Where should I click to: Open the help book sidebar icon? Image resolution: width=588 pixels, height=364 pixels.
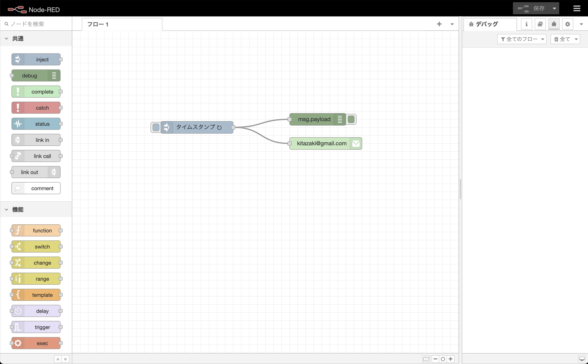pos(540,24)
